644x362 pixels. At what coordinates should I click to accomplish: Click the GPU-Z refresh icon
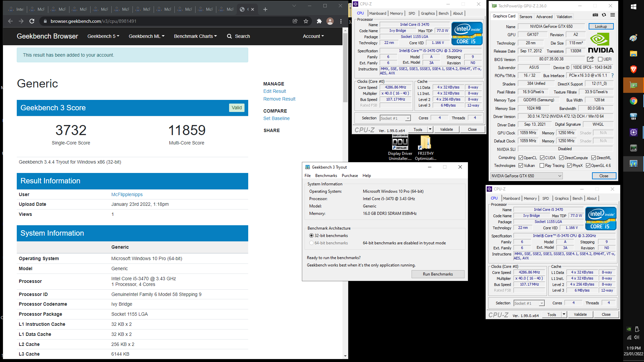pyautogui.click(x=604, y=15)
